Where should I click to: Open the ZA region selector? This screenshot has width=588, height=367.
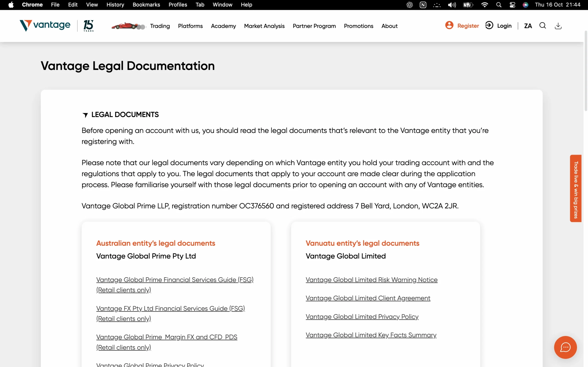528,26
